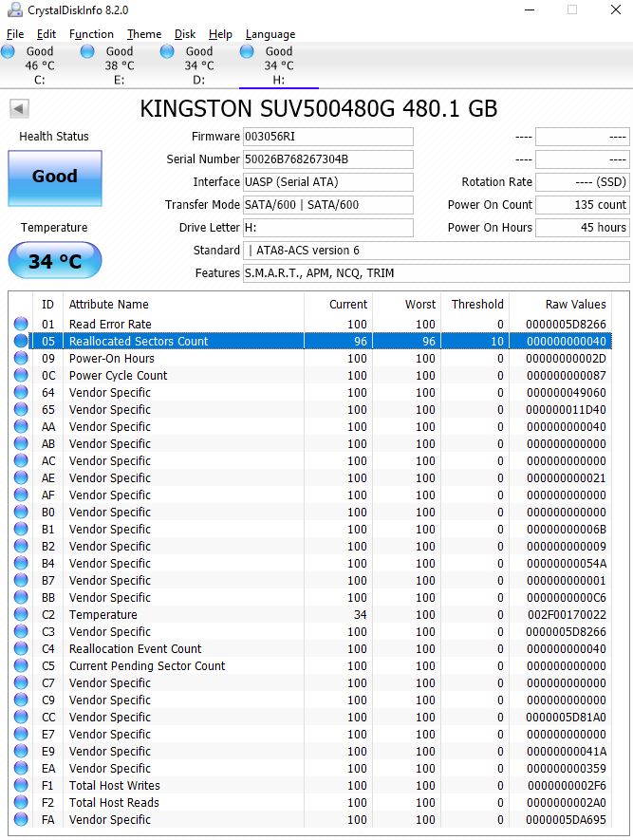Open the Disk menu

185,34
